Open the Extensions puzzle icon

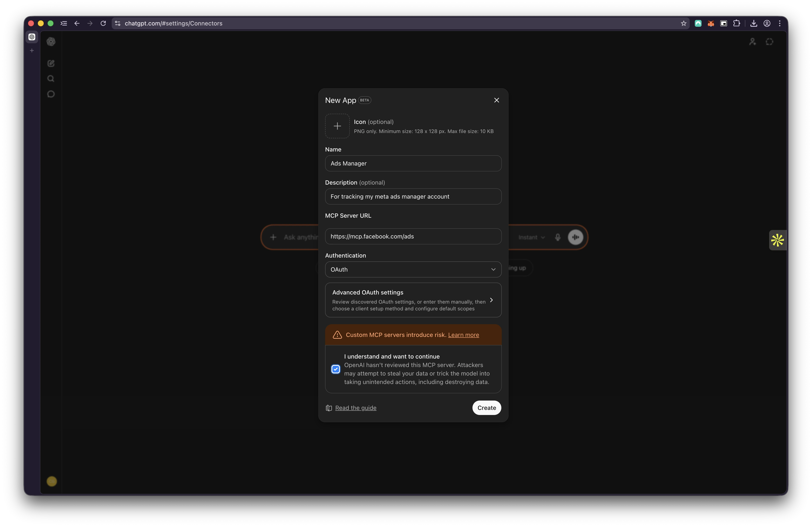(x=737, y=23)
